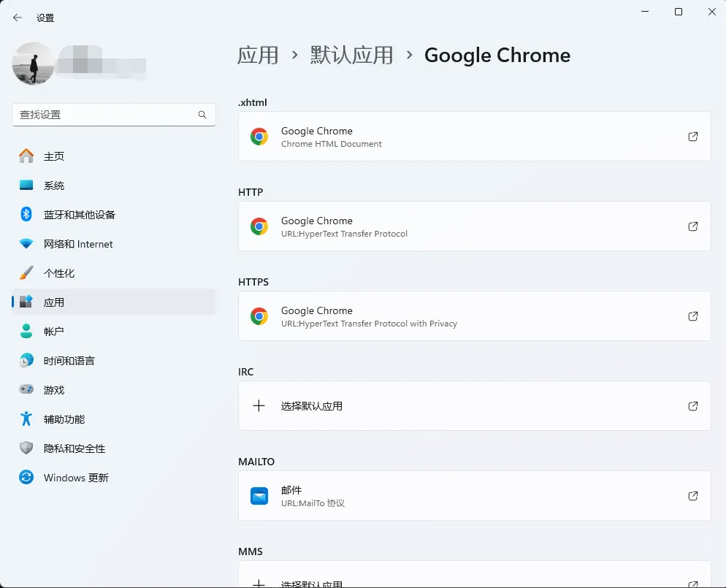The image size is (726, 588).
Task: Click the MMS section heading
Action: click(x=251, y=551)
